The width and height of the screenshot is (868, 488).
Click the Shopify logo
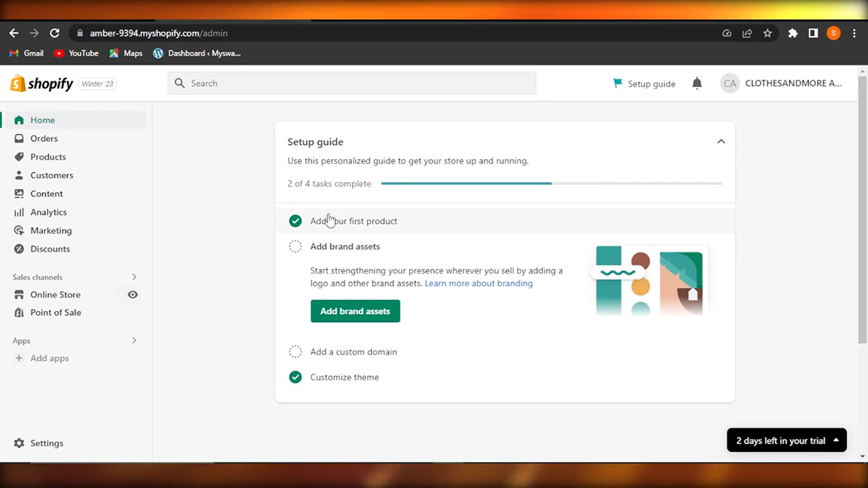(x=42, y=84)
